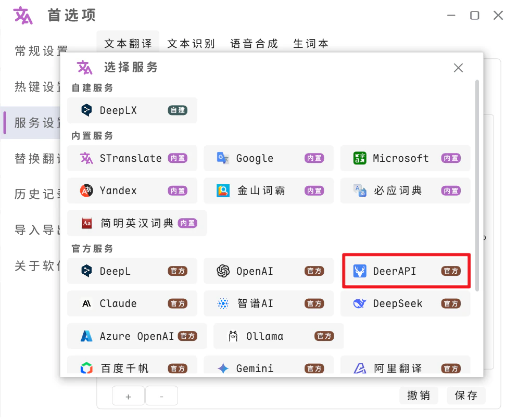Pick the 智谱AI service icon

point(223,303)
